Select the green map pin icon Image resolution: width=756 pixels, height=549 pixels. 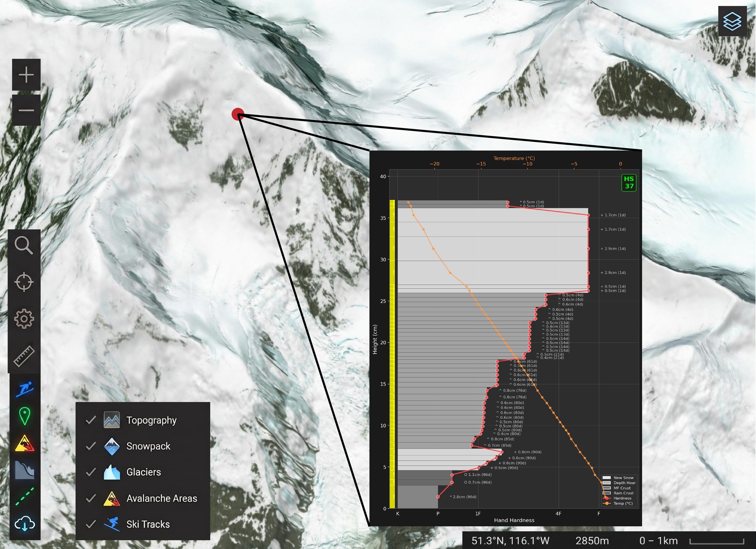(25, 416)
